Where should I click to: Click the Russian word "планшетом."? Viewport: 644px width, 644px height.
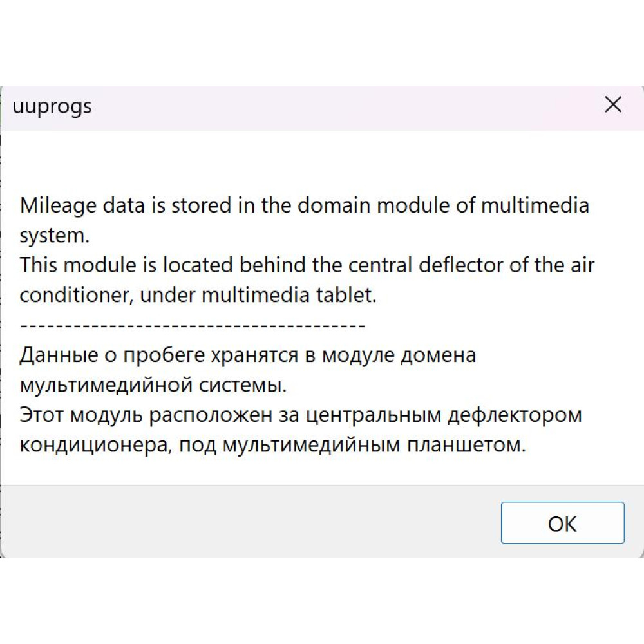(466, 445)
